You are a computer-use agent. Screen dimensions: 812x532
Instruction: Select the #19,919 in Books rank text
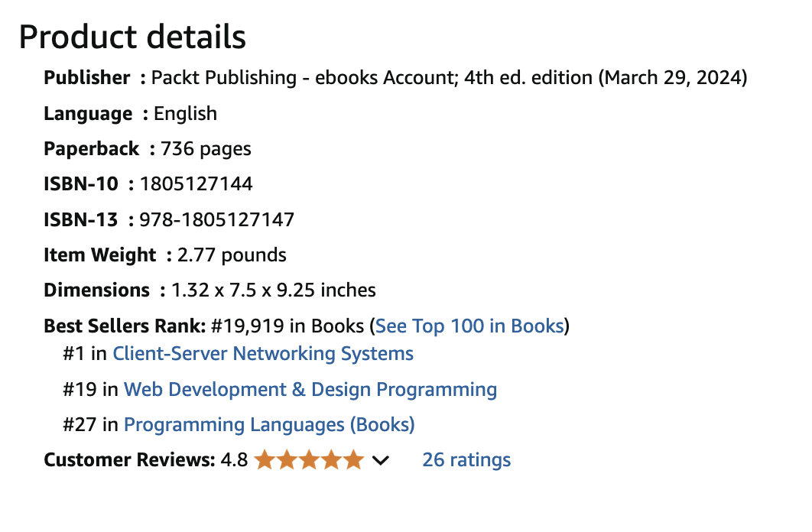coord(288,326)
